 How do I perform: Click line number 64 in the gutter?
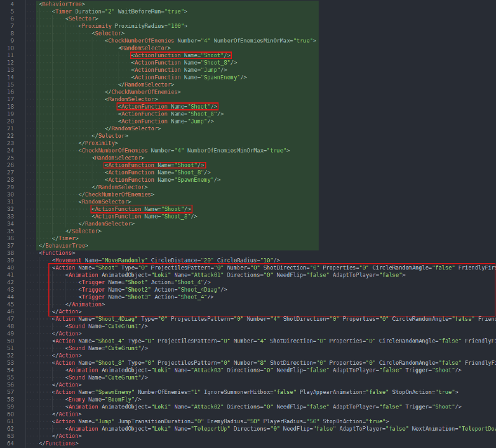click(11, 443)
